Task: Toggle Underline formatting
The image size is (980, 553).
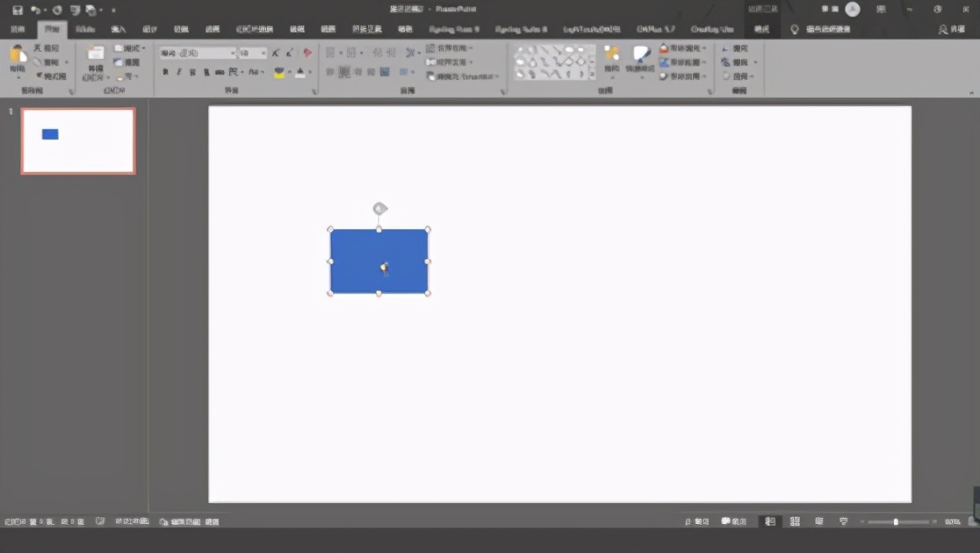Action: [192, 73]
